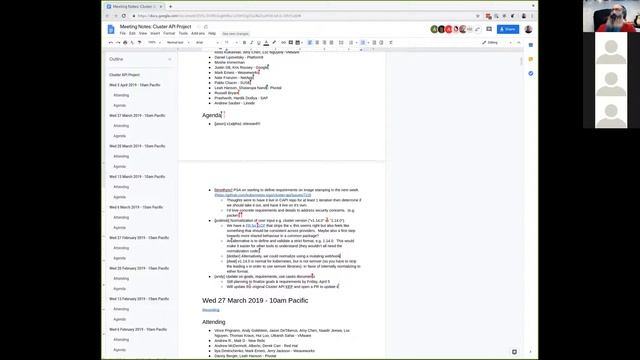This screenshot has height=360, width=640.
Task: Open the Tasks side panel icon
Action: 531,73
